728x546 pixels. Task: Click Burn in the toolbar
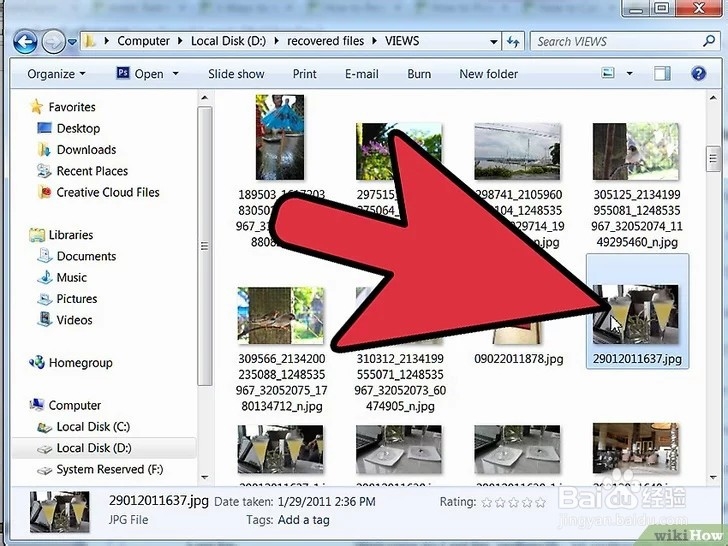coord(419,74)
